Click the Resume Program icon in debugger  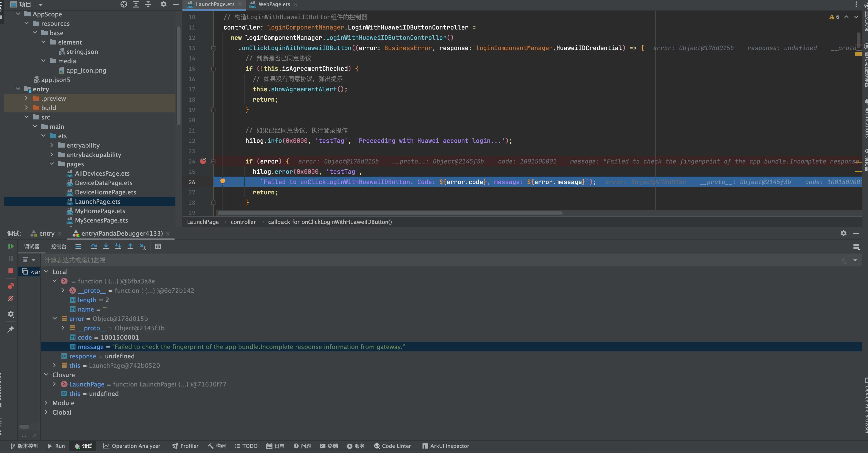[x=11, y=246]
